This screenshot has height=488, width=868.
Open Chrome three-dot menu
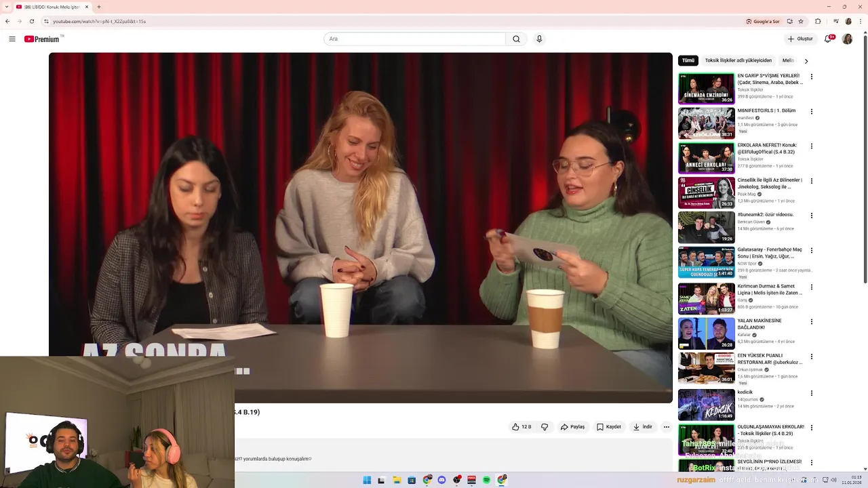coord(861,21)
